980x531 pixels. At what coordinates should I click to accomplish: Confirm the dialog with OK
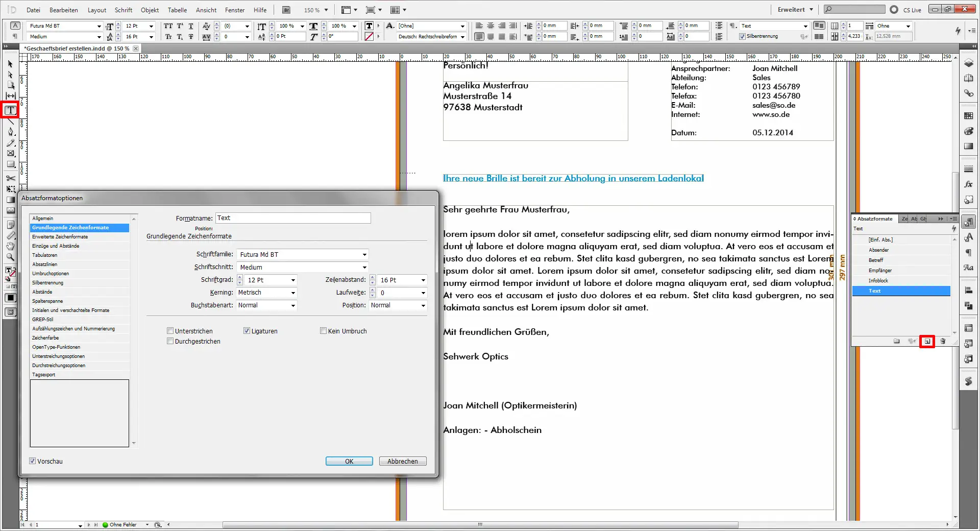[x=349, y=461]
